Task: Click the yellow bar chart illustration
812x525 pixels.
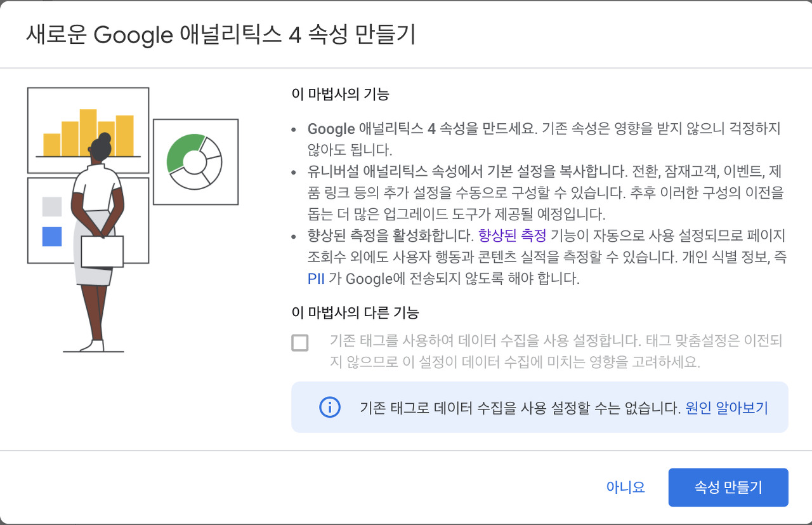Action: click(x=89, y=133)
